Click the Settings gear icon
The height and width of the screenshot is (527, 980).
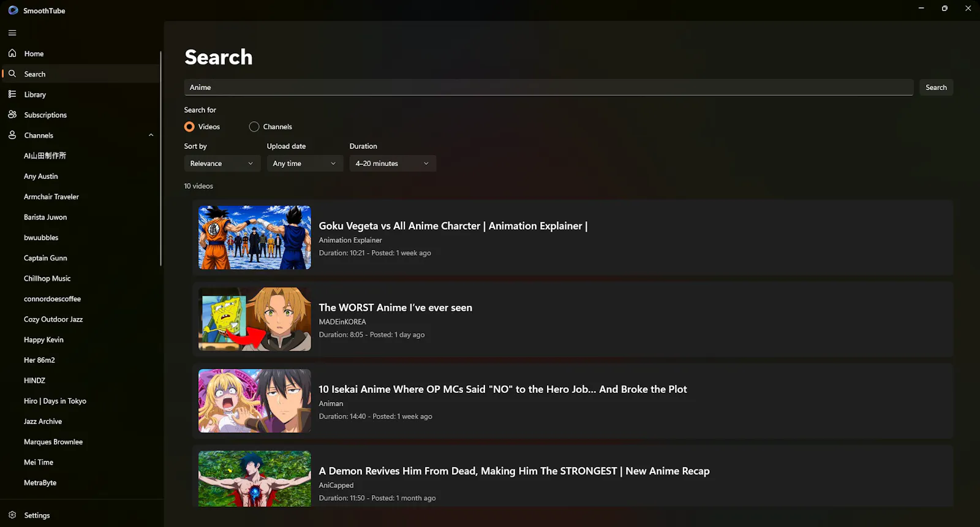[x=12, y=515]
